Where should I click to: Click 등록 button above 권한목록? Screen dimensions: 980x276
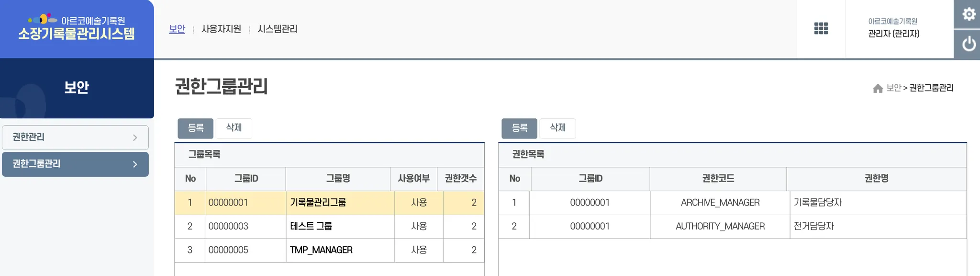point(519,128)
